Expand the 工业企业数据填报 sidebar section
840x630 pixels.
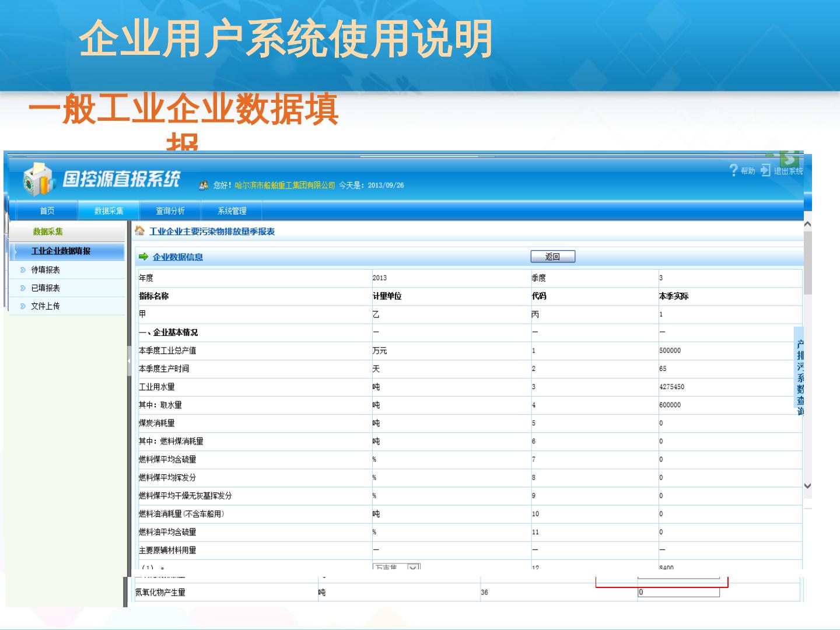(x=61, y=251)
